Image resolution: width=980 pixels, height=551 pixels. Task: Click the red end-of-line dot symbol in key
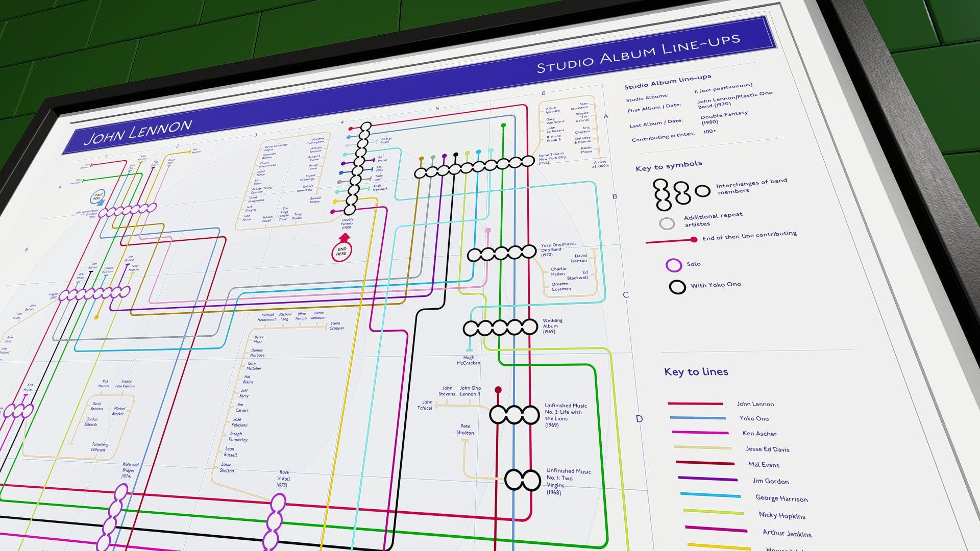point(694,239)
